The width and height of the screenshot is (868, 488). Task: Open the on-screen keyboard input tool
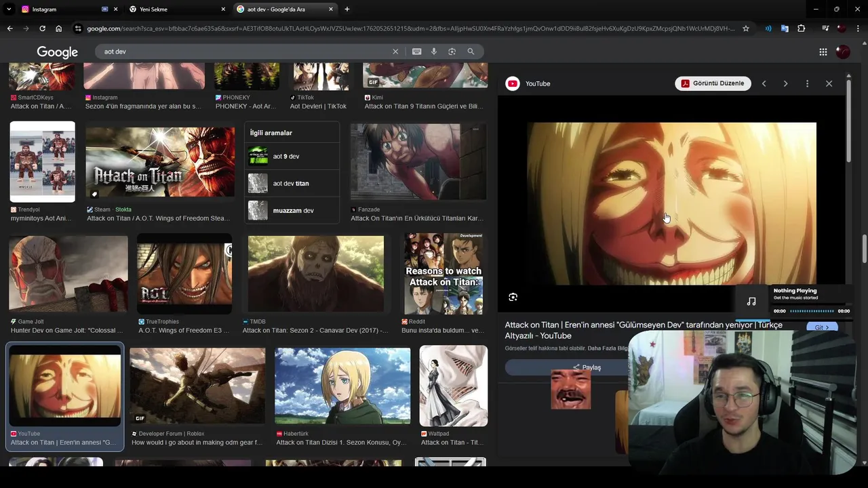pos(416,52)
